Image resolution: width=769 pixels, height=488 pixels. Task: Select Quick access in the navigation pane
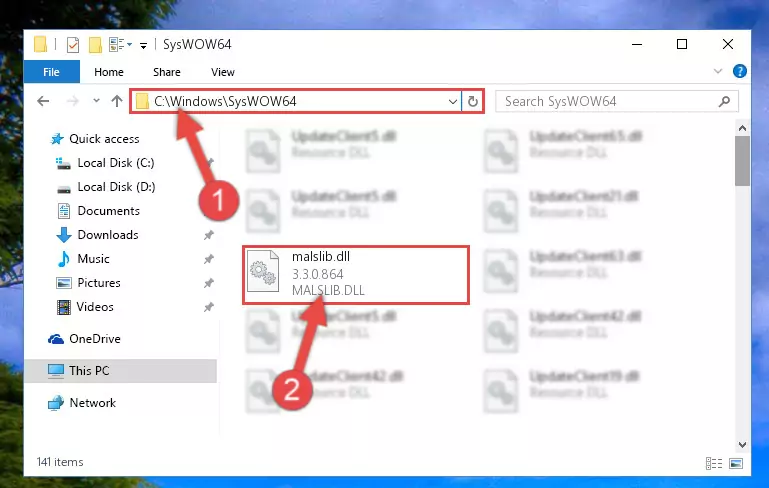(104, 139)
